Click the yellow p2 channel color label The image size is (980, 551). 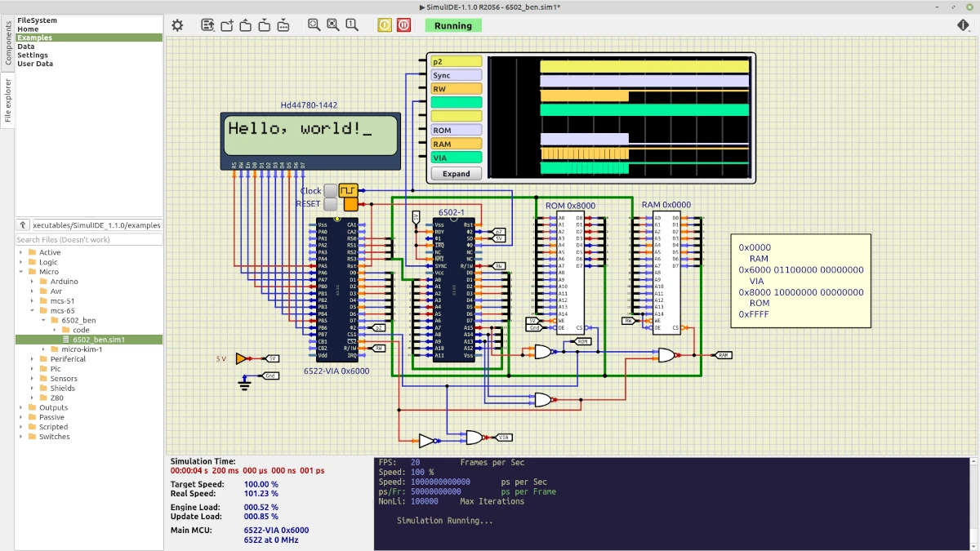click(x=457, y=62)
